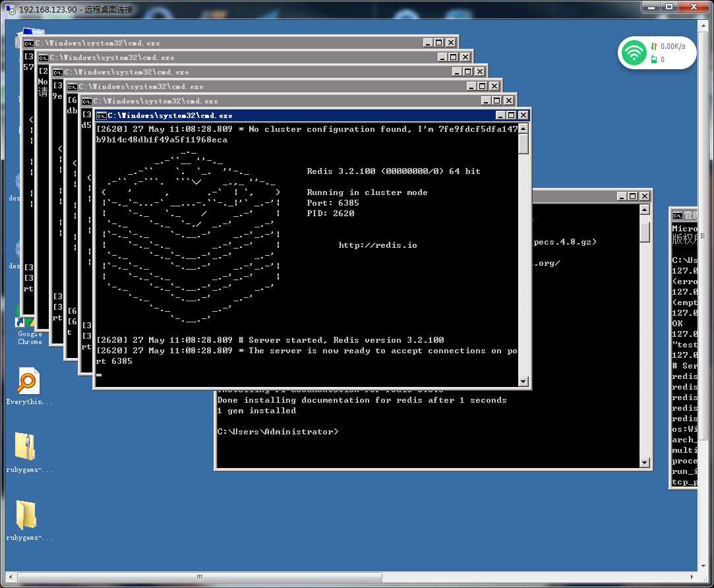This screenshot has width=714, height=588.
Task: Click the Remote Desktop Connection title bar icon
Action: point(10,9)
